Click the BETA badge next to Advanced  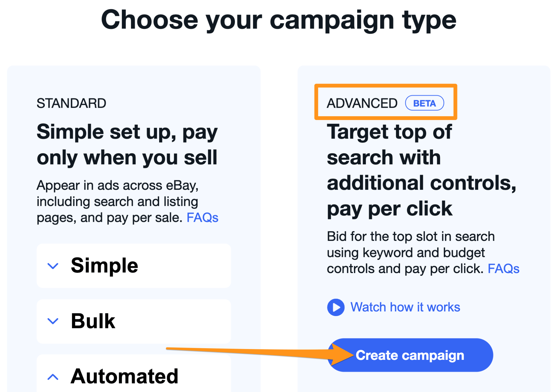point(424,103)
